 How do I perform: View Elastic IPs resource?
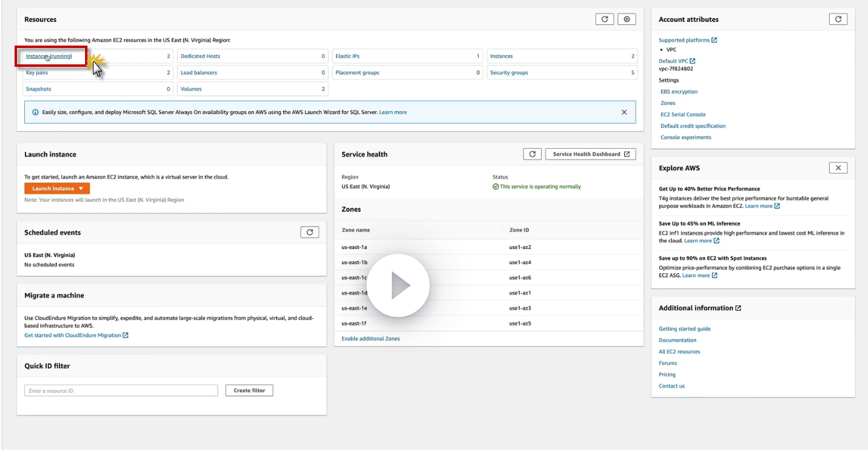[x=347, y=56]
